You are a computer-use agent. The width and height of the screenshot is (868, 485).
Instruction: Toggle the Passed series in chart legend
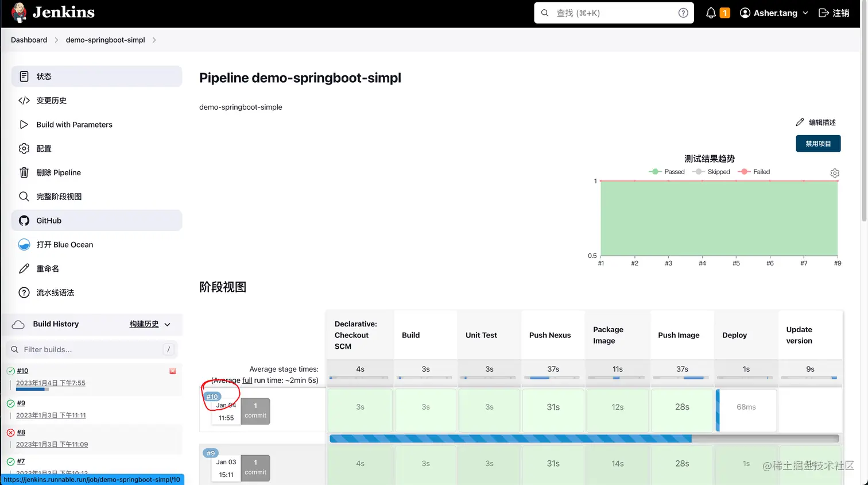pyautogui.click(x=666, y=172)
